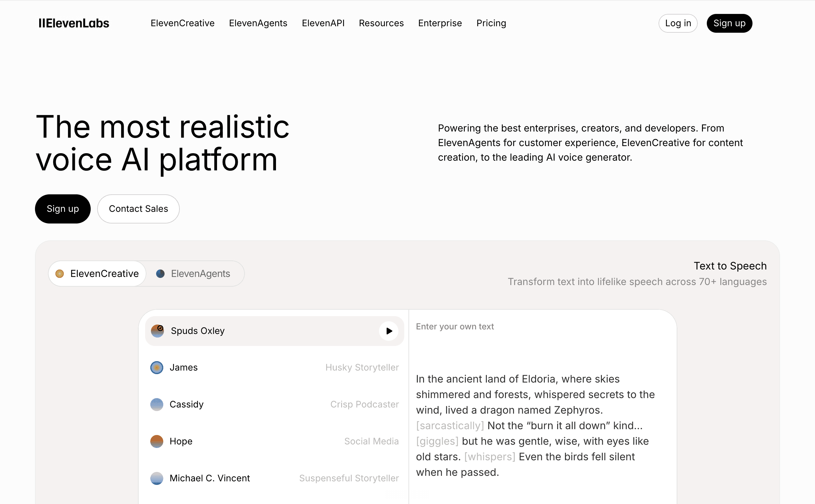Open the ElevenAgents navigation menu
The image size is (815, 504).
coord(258,23)
